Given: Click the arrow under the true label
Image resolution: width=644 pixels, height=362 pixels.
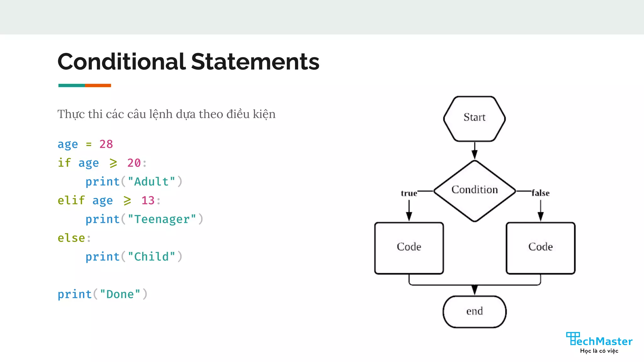Looking at the screenshot, I should click(x=409, y=210).
